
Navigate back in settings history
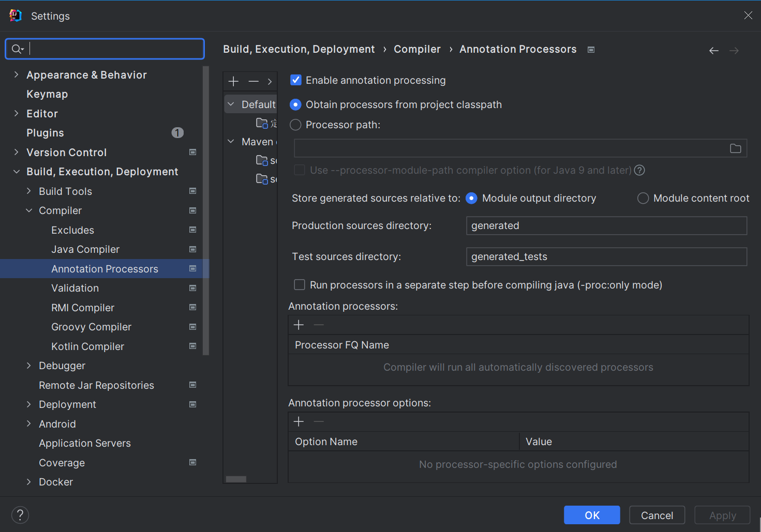(x=714, y=50)
